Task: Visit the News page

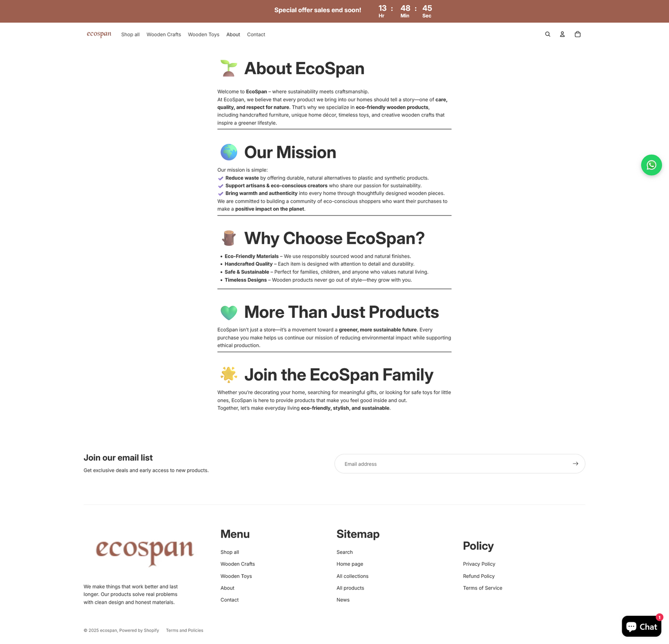Action: [x=343, y=599]
